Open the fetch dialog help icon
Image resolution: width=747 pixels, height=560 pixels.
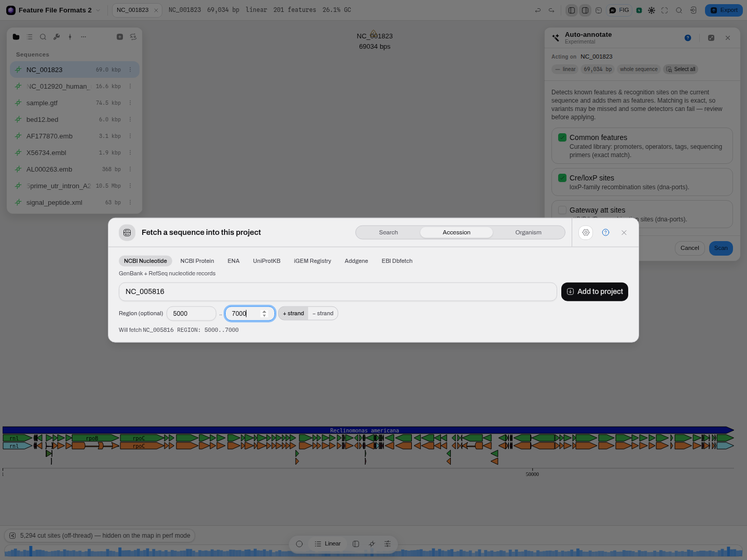click(605, 233)
